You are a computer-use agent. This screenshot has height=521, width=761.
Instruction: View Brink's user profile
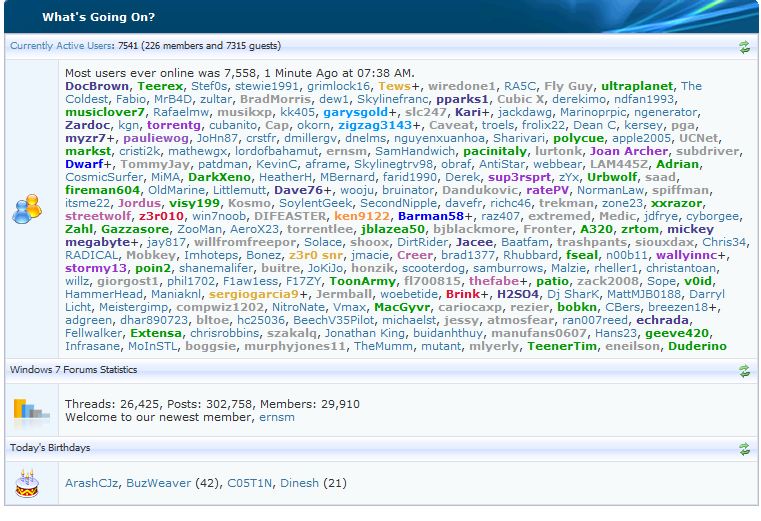tap(463, 294)
